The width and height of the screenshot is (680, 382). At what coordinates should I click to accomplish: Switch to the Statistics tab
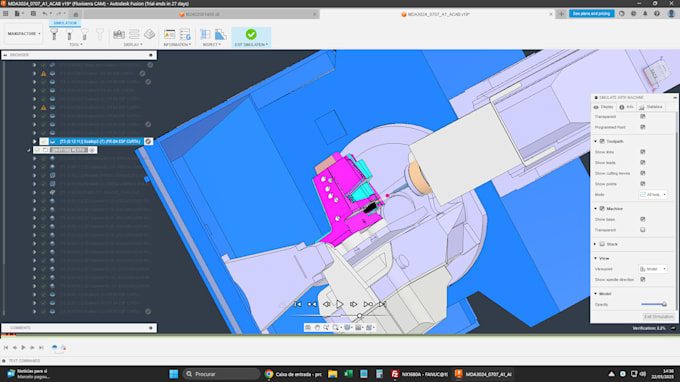(x=651, y=107)
